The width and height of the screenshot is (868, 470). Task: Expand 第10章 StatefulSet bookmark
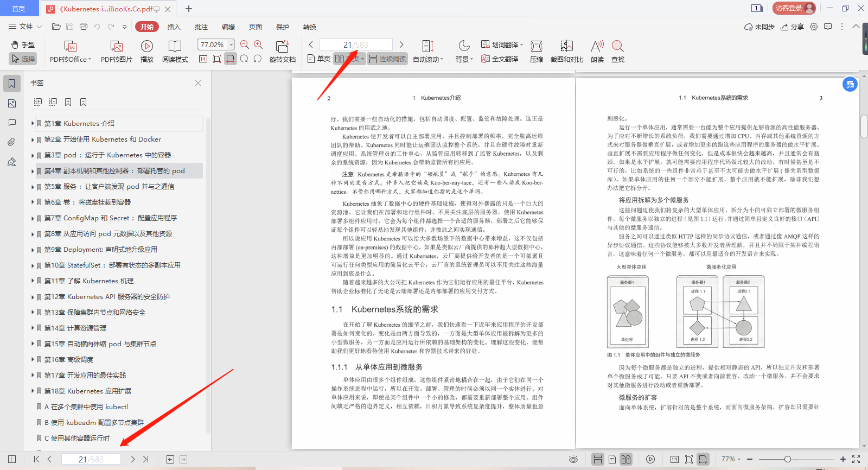pyautogui.click(x=33, y=265)
